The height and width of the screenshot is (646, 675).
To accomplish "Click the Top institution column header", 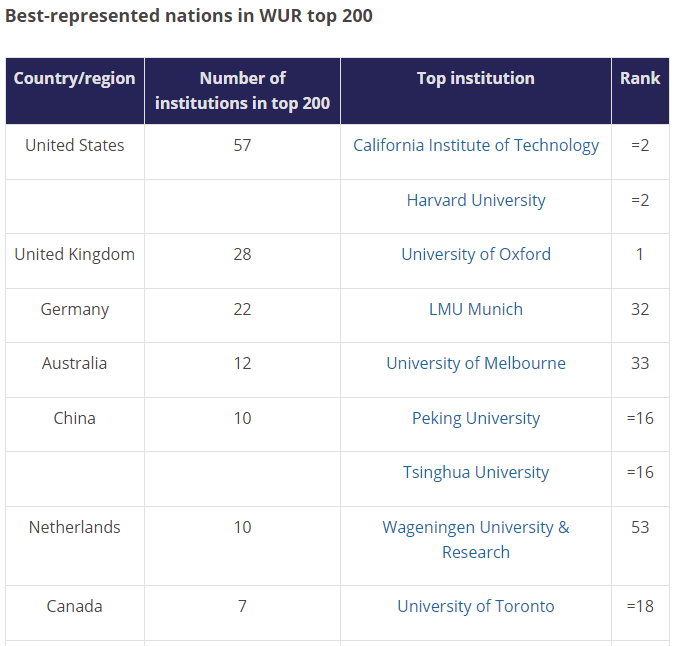I will pos(476,91).
